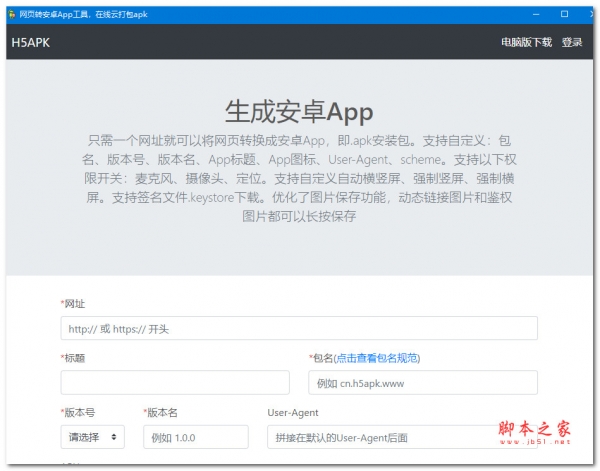Focus the 包名 package name field
The height and width of the screenshot is (471, 600).
pyautogui.click(x=423, y=382)
